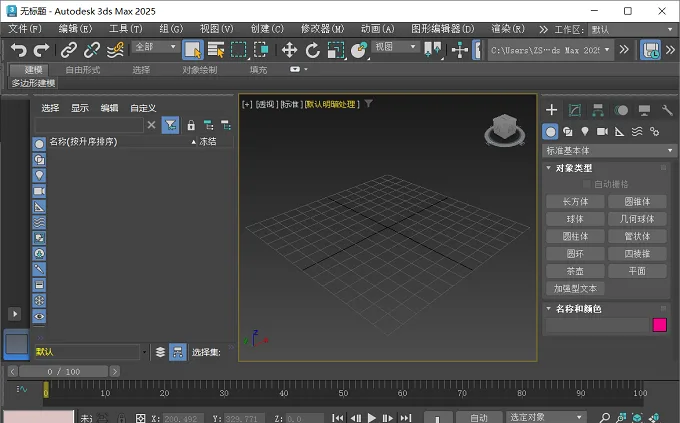
Task: Click the Redo arrow icon
Action: pyautogui.click(x=41, y=50)
